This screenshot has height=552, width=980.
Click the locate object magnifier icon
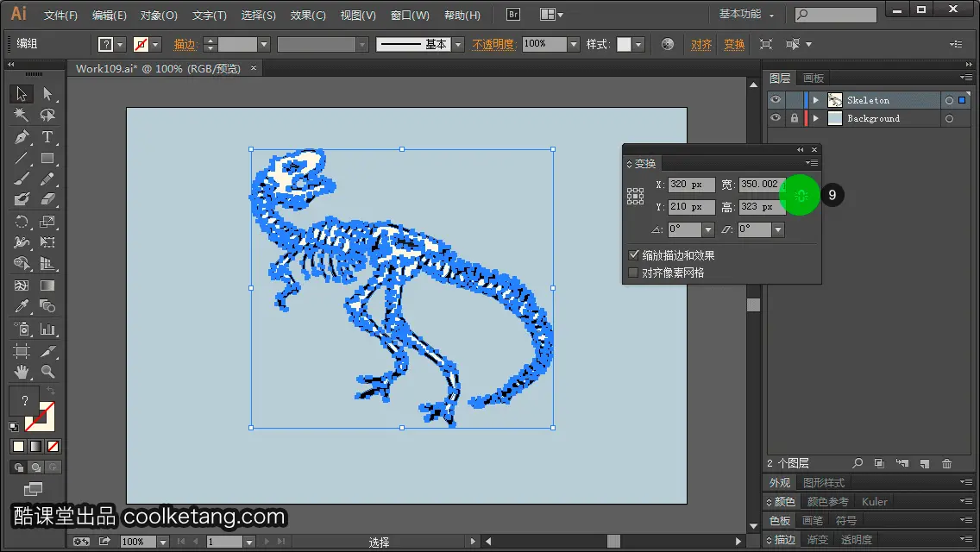coord(857,463)
